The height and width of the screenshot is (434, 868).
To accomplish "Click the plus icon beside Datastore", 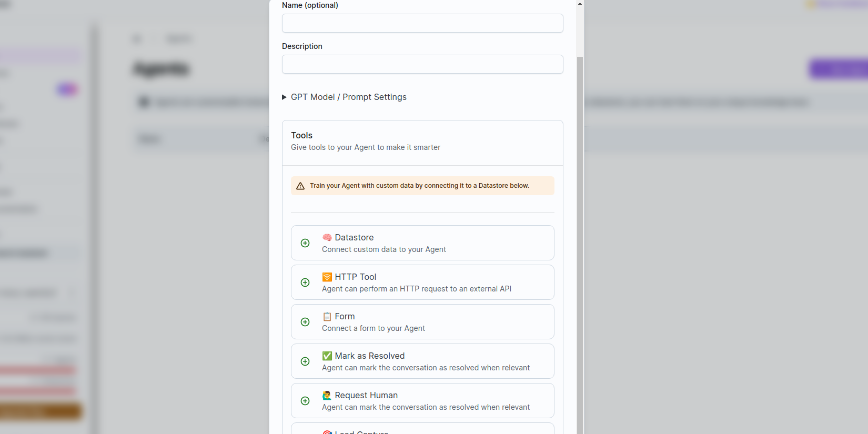I will (305, 243).
